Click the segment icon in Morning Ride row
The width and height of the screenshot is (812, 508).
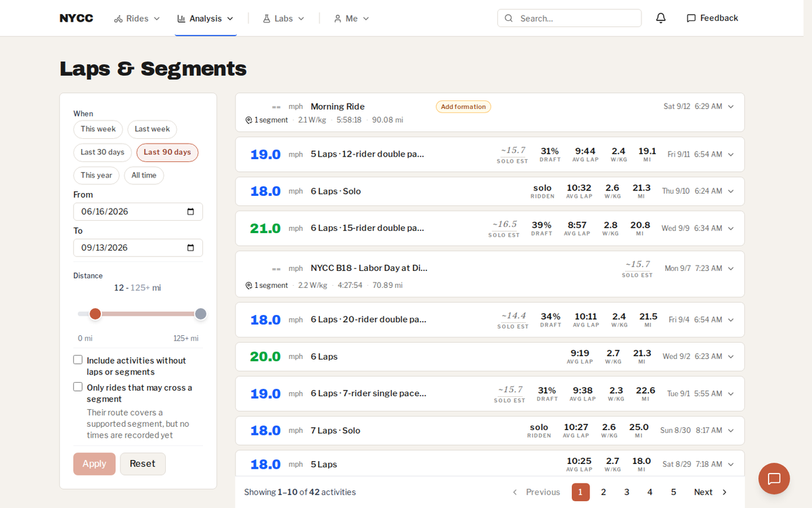click(248, 120)
